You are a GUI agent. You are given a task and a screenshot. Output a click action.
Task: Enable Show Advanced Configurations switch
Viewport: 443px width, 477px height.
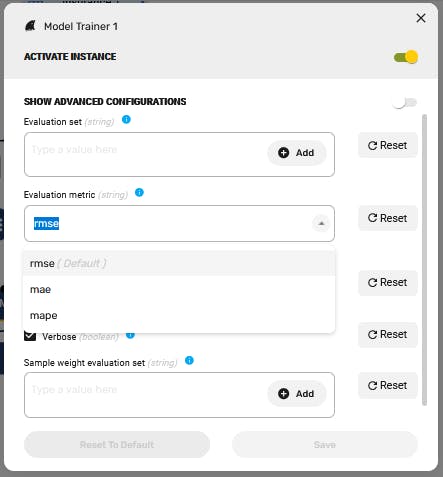pyautogui.click(x=405, y=102)
